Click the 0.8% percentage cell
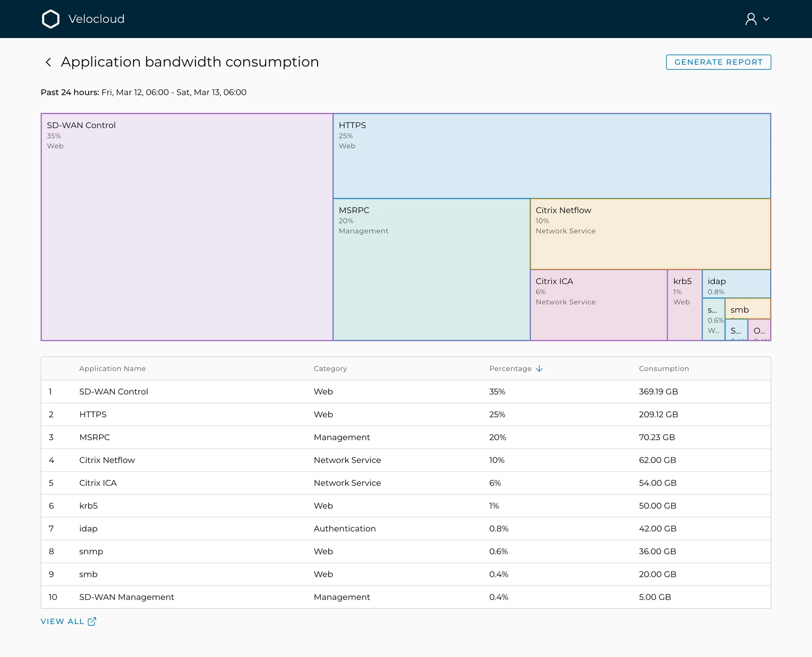812x657 pixels. click(499, 528)
